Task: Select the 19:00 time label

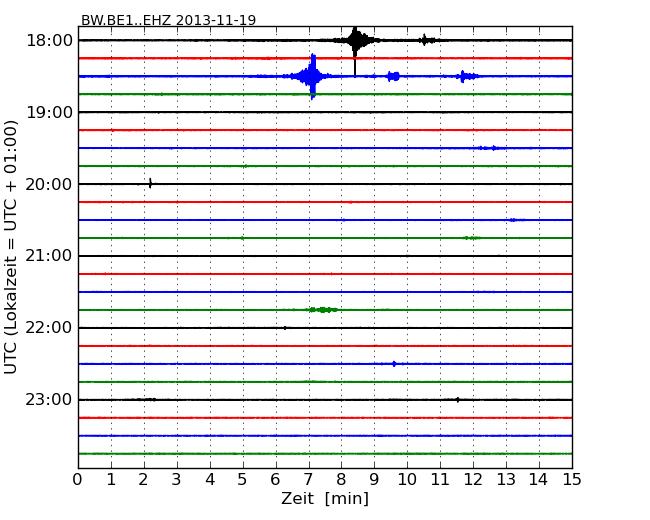Action: click(x=49, y=112)
